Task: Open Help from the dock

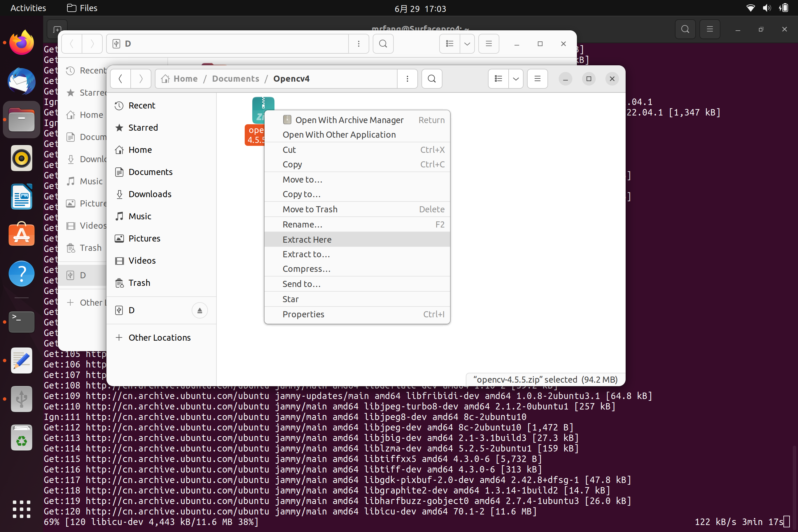Action: (21, 274)
